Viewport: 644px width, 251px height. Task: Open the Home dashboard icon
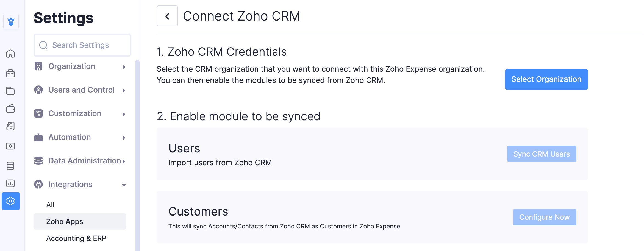10,54
